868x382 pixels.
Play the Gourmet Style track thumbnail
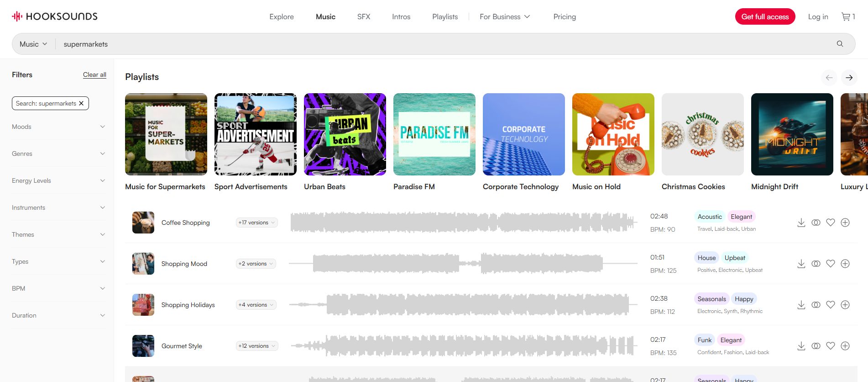[143, 346]
